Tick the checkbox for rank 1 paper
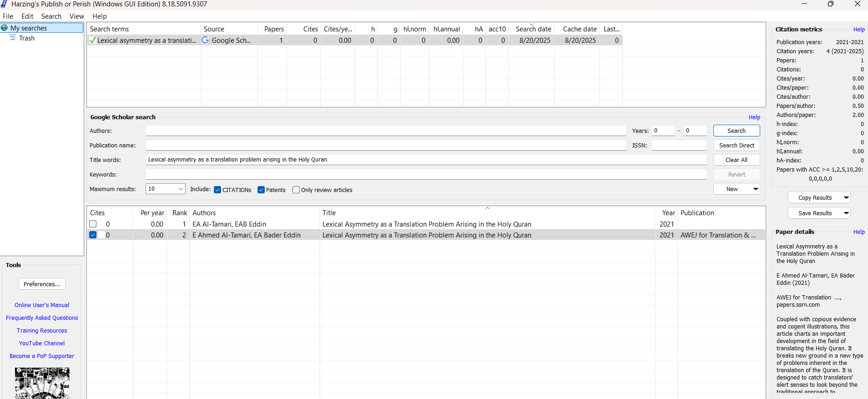868x399 pixels. [93, 224]
